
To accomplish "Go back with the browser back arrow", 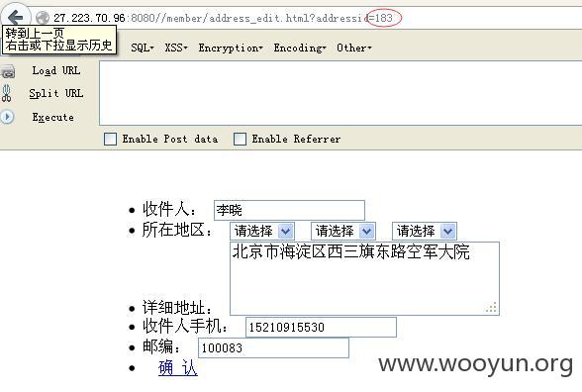I will [x=15, y=17].
